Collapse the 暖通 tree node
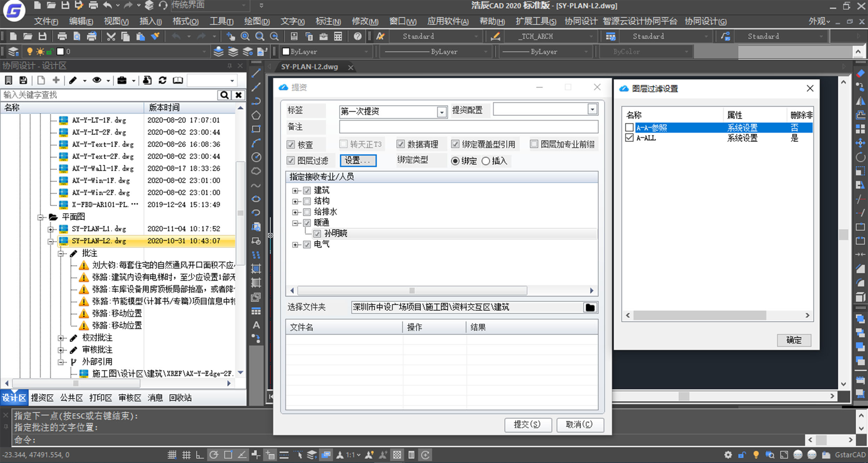868x463 pixels. point(295,223)
